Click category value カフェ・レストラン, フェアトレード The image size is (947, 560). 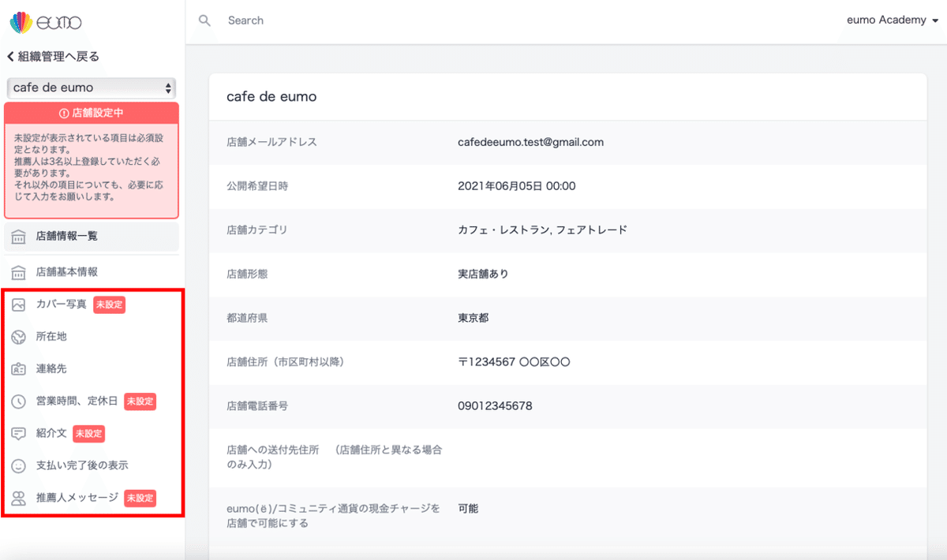coord(542,230)
